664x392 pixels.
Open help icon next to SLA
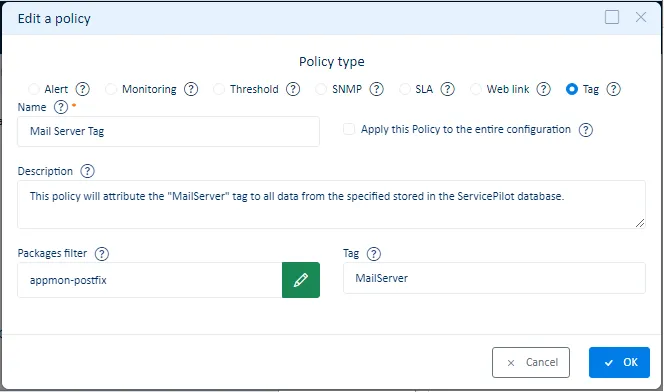pyautogui.click(x=448, y=89)
